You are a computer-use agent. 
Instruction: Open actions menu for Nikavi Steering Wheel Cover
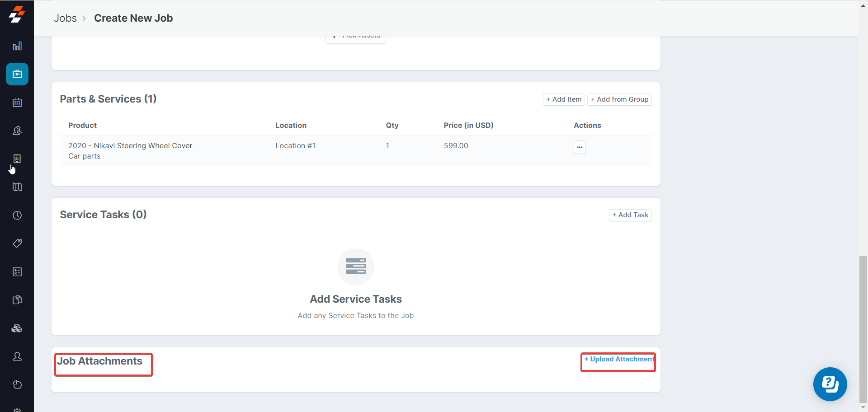click(x=579, y=147)
